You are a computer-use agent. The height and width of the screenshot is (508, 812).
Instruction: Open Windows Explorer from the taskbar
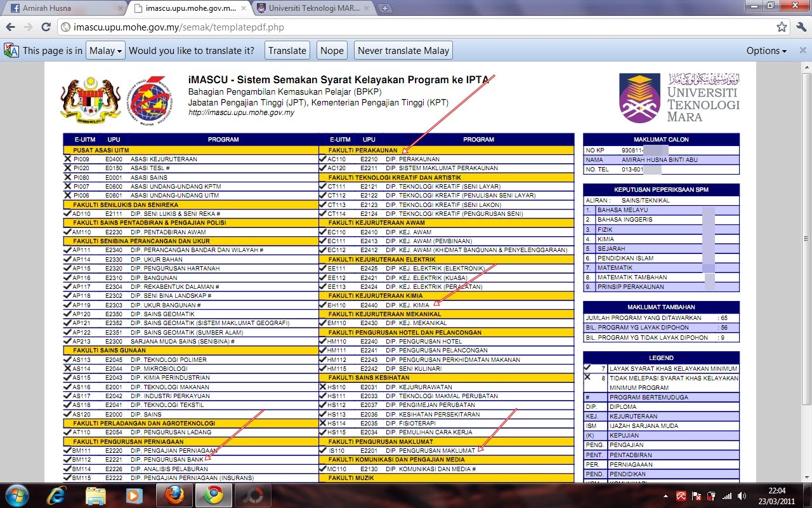(x=96, y=495)
